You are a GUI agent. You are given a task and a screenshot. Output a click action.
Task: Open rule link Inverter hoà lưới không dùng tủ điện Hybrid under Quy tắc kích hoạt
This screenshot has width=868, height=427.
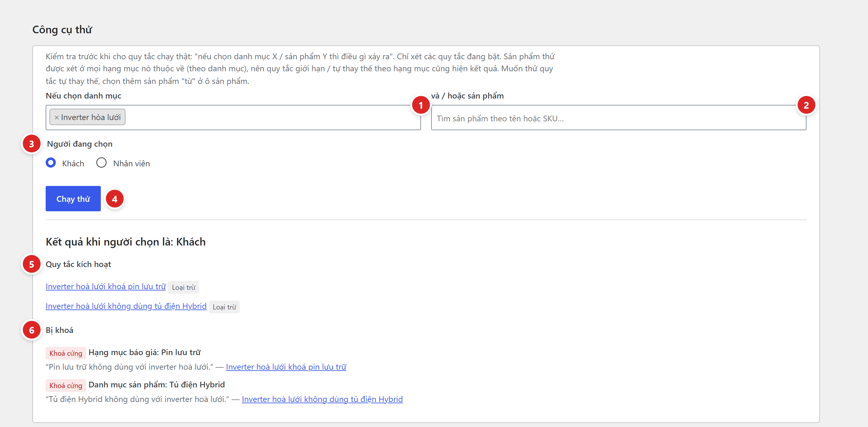click(x=126, y=306)
